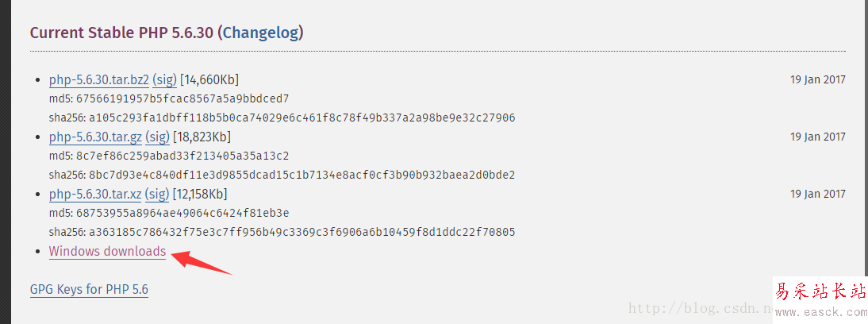Open the sig link for the tar.xz file
The height and width of the screenshot is (324, 868).
pos(158,194)
